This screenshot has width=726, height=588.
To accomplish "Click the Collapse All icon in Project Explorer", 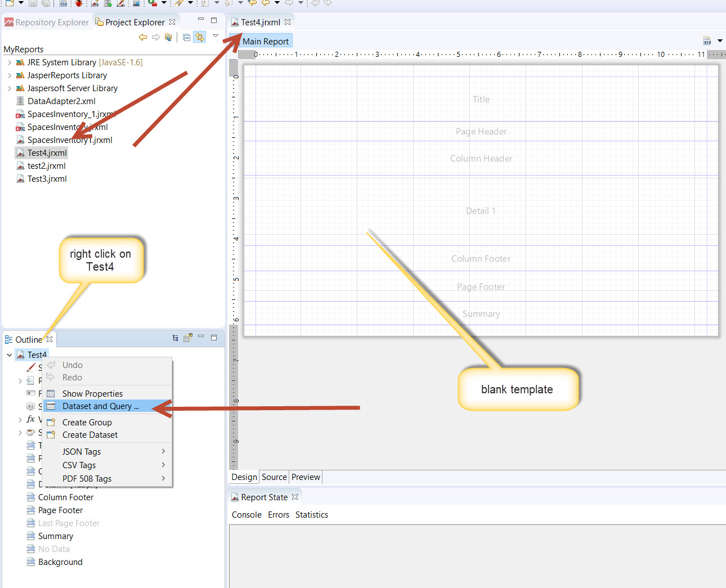I will pyautogui.click(x=187, y=38).
